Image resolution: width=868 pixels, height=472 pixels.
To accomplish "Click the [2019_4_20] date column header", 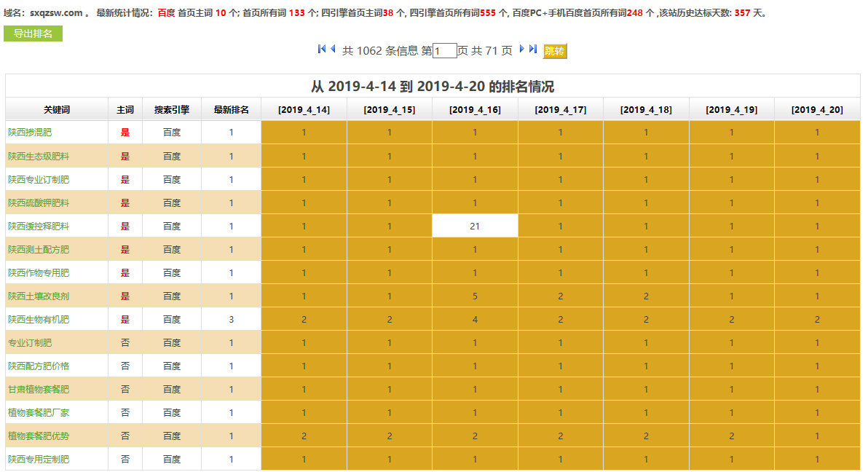I will (x=817, y=110).
